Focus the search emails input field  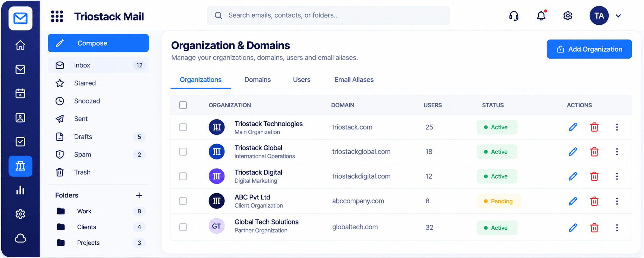pos(328,15)
